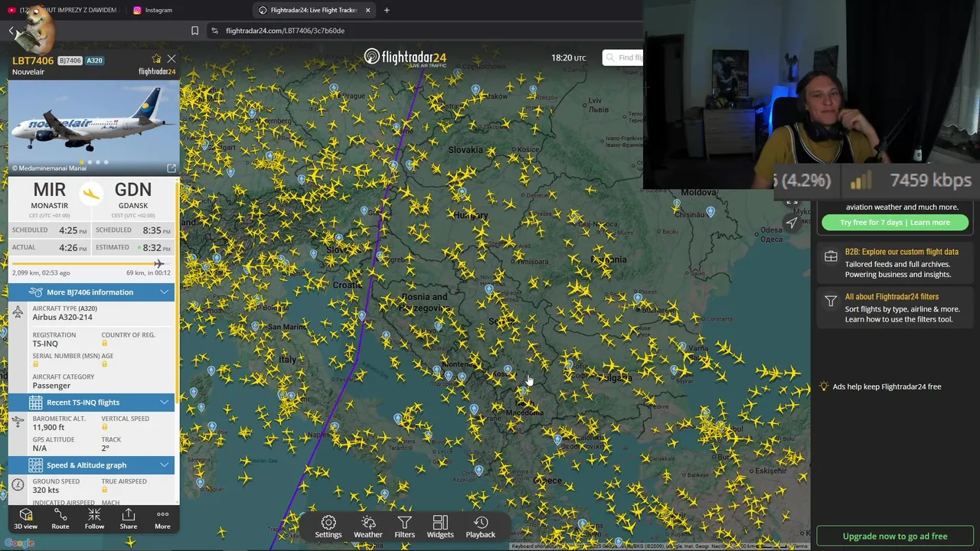
Task: Bookmark this page in the browser
Action: (x=194, y=31)
